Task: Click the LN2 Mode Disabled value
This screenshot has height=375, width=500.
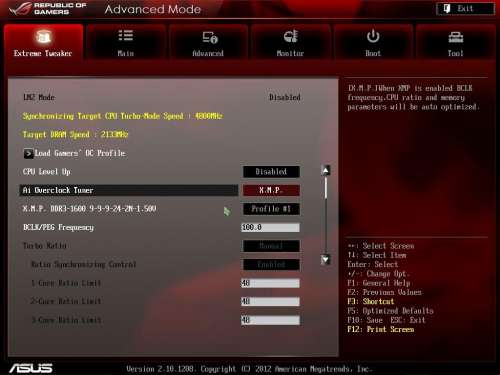Action: (x=285, y=97)
